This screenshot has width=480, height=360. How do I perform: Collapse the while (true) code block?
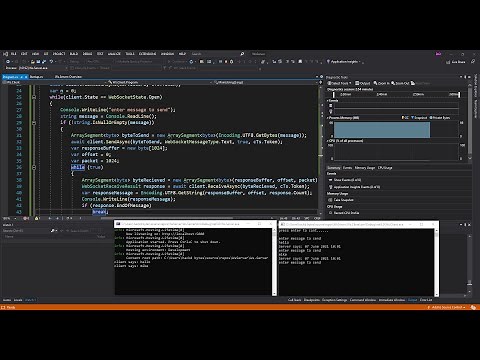pyautogui.click(x=34, y=167)
